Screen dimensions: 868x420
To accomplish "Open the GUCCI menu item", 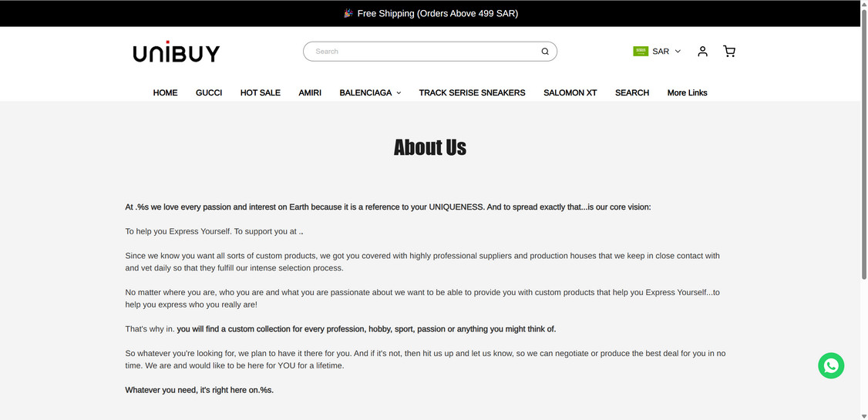I will pyautogui.click(x=209, y=93).
